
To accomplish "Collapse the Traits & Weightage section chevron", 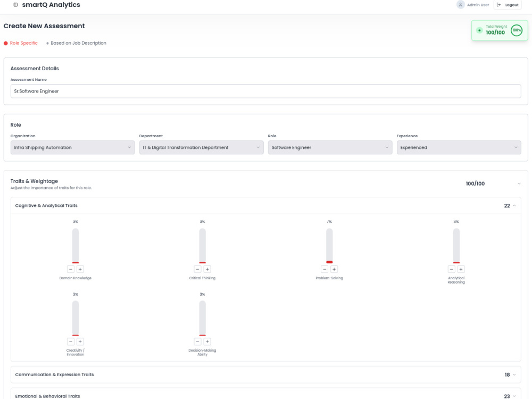I will click(x=519, y=184).
